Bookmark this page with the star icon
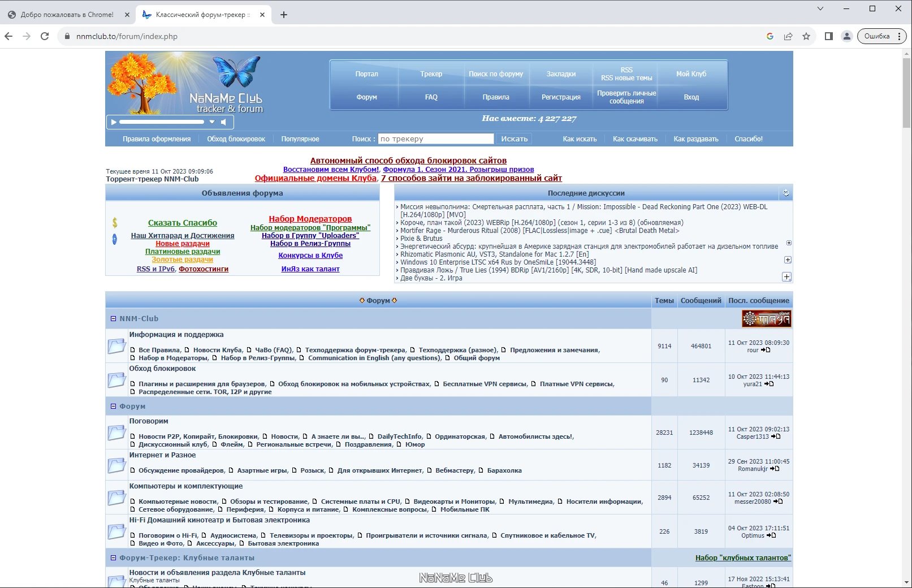Image resolution: width=912 pixels, height=588 pixels. 806,36
